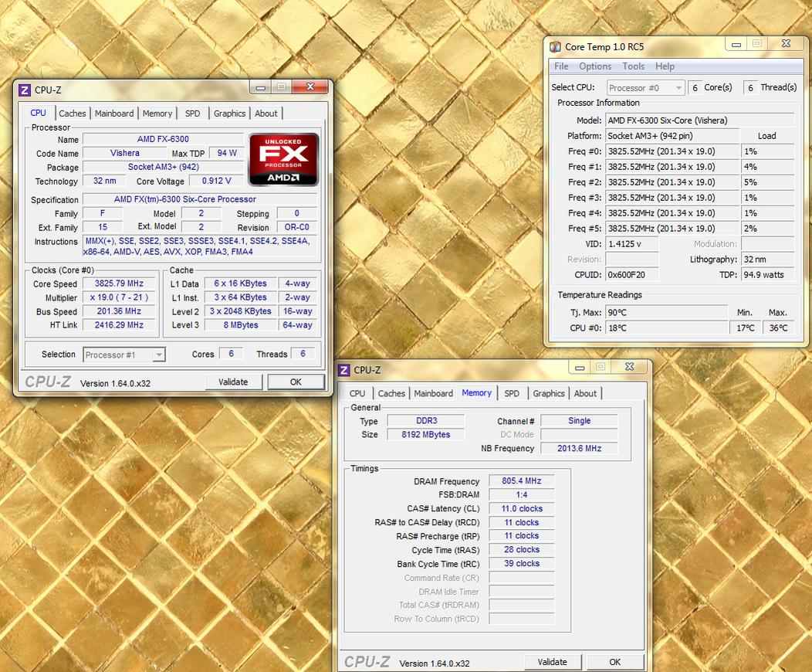The height and width of the screenshot is (672, 812).
Task: Click Validate in the CPU-Z processor window
Action: click(233, 382)
